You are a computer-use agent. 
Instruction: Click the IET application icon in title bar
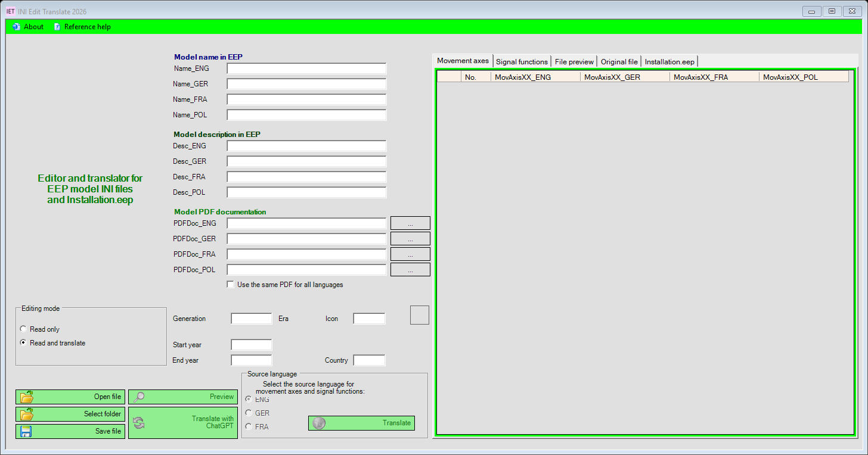pyautogui.click(x=10, y=11)
